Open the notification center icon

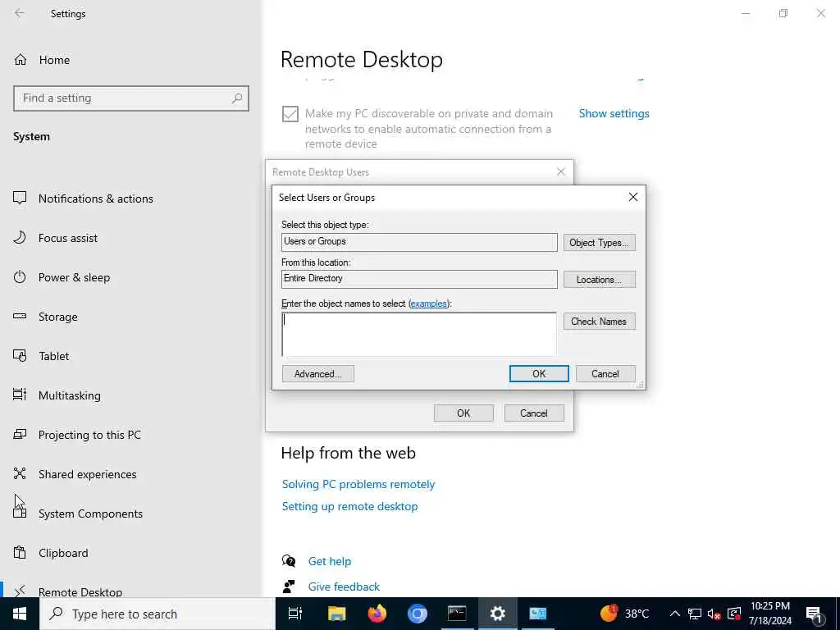[814, 614]
